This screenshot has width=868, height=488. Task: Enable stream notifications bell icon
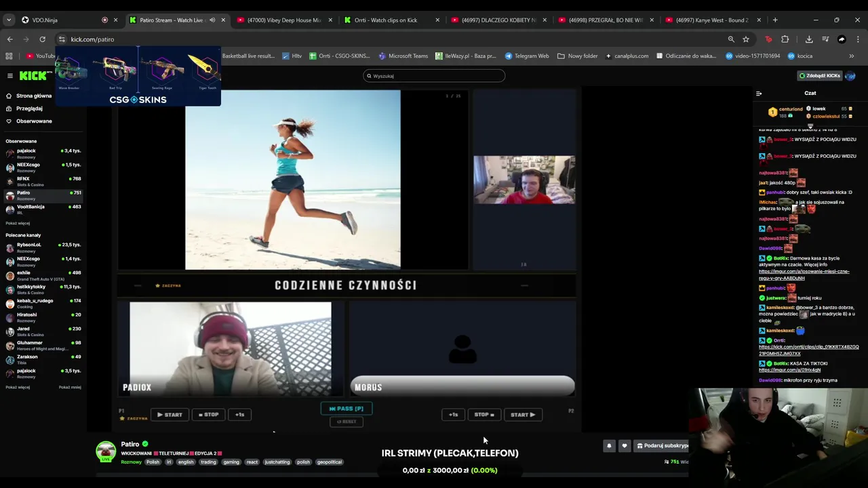609,445
